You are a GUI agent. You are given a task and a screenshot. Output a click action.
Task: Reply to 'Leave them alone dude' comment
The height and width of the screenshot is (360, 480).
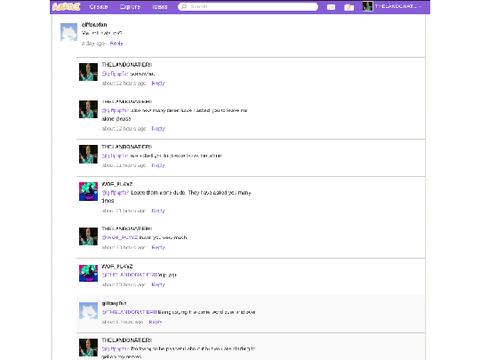tap(158, 211)
